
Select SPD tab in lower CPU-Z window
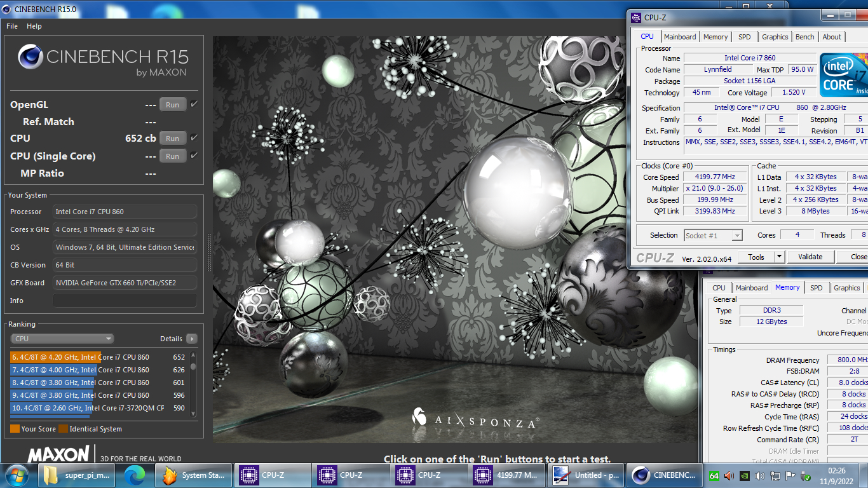point(816,288)
